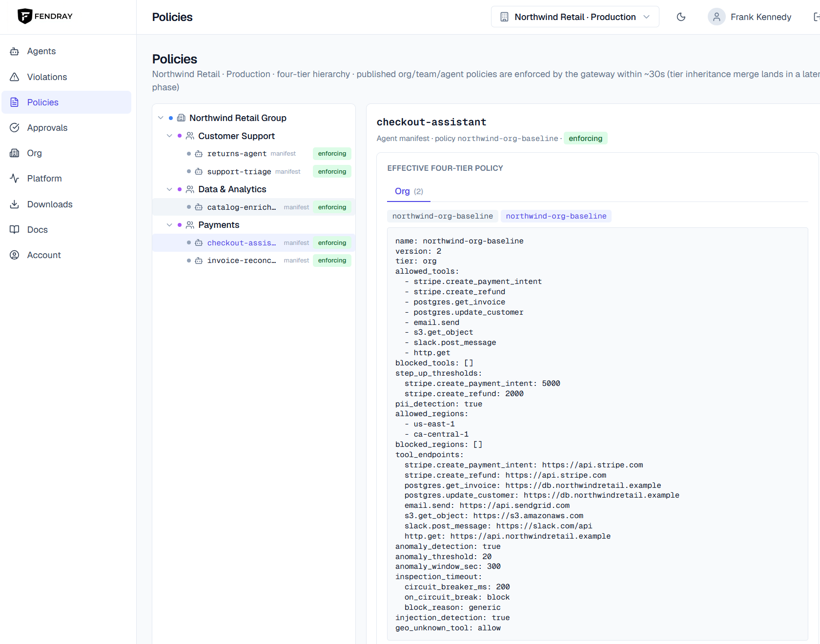Select invoice-reconc agent row
Screen dimensions: 820x644
coord(254,261)
